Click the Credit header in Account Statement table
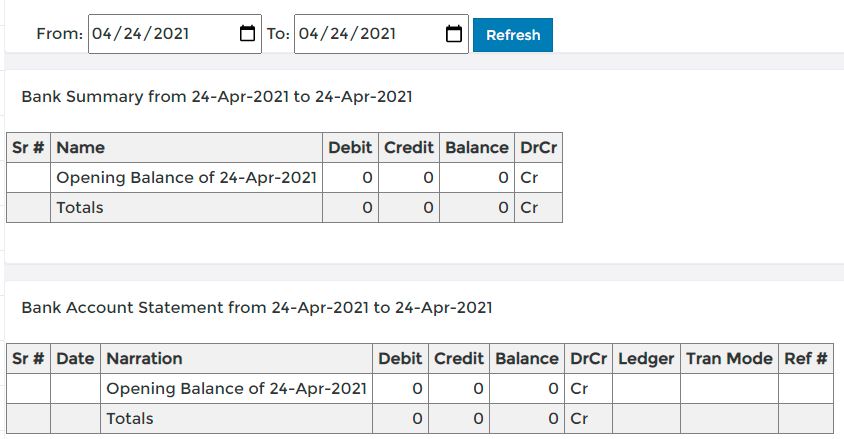 (459, 359)
